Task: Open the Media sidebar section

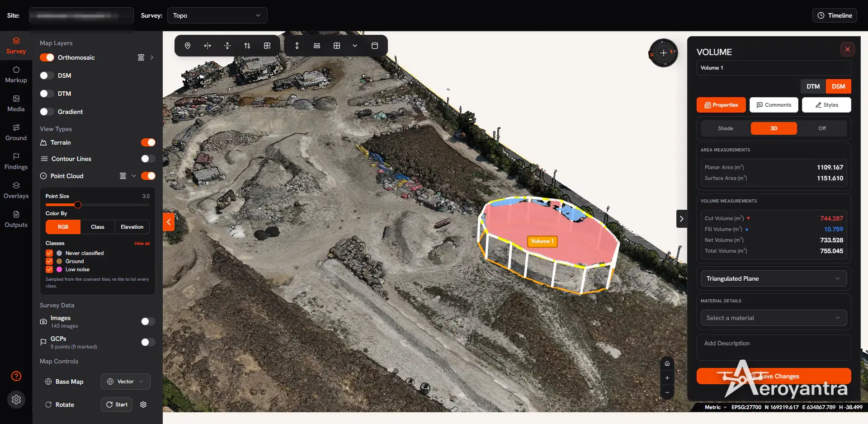Action: click(16, 104)
